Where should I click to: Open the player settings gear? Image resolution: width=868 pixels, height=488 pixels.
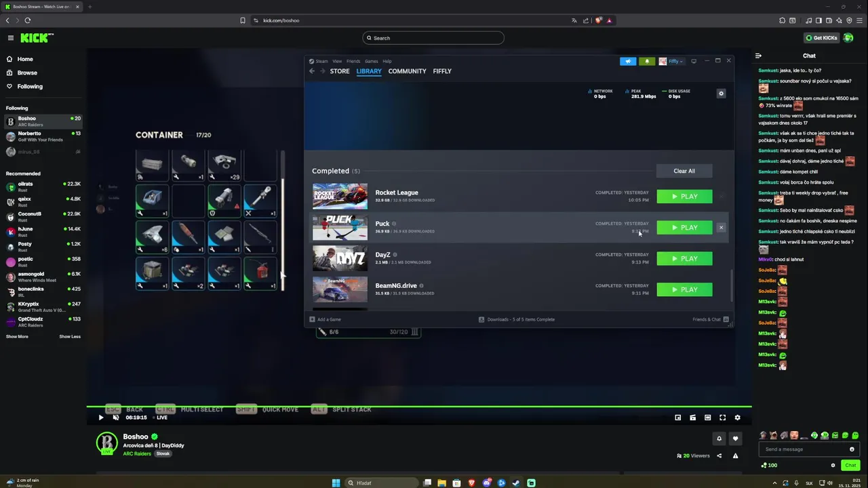point(737,418)
